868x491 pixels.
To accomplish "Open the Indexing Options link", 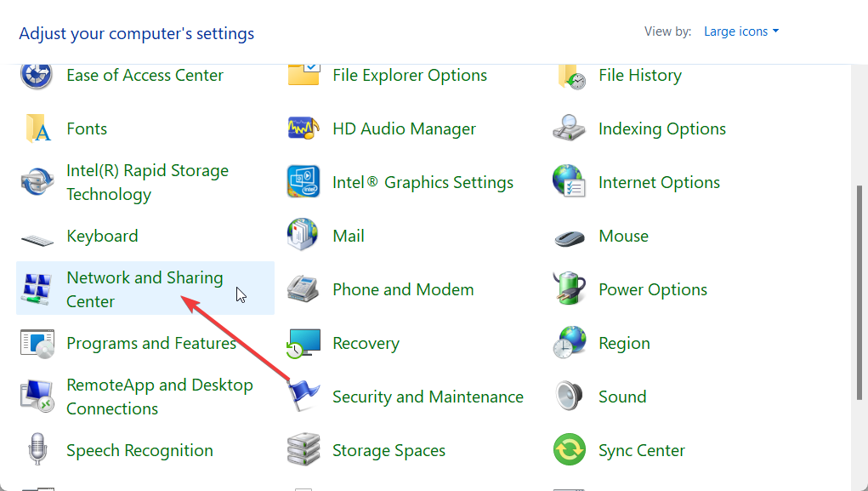I will click(x=662, y=128).
